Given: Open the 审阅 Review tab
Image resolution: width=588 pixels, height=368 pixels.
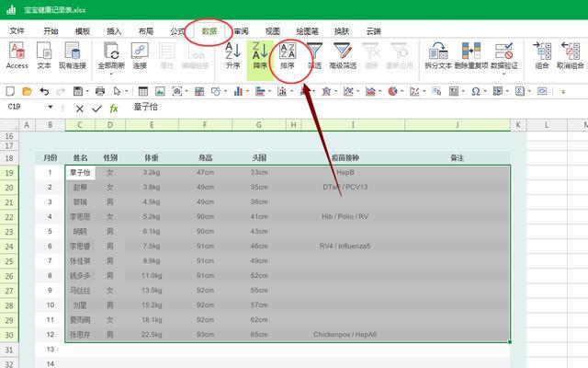Looking at the screenshot, I should coord(241,30).
